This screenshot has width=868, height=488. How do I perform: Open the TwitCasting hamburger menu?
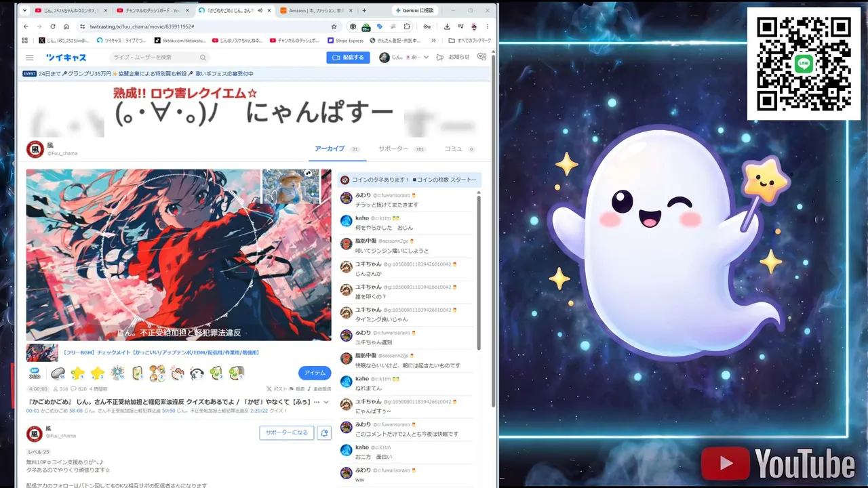coord(30,58)
